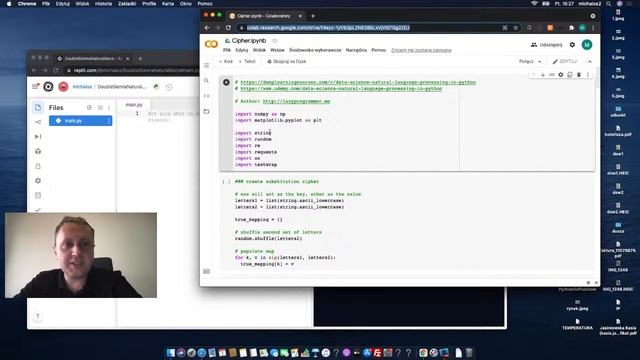Reload the Colab page
The image size is (640, 360).
pyautogui.click(x=228, y=28)
